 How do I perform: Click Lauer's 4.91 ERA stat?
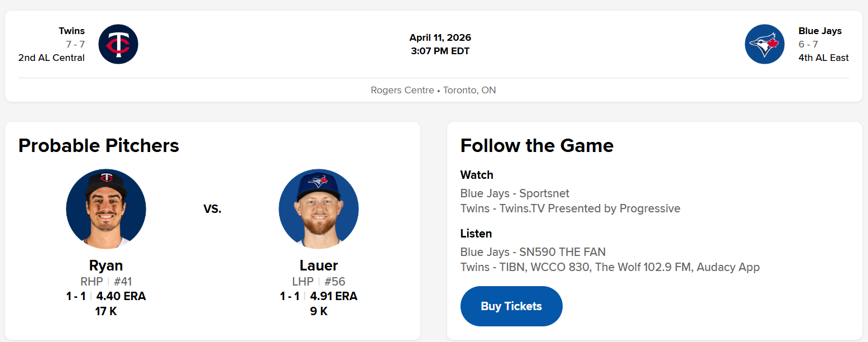coord(334,296)
